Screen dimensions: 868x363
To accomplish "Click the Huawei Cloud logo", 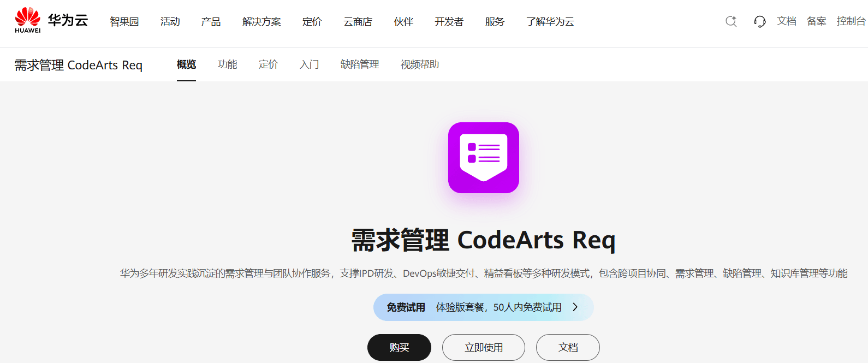I will (x=51, y=21).
